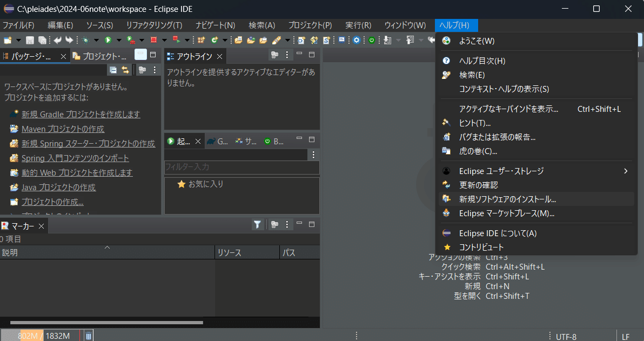This screenshot has height=341, width=644.
Task: Click the Previous Annotation toolbar icon
Action: pos(410,40)
